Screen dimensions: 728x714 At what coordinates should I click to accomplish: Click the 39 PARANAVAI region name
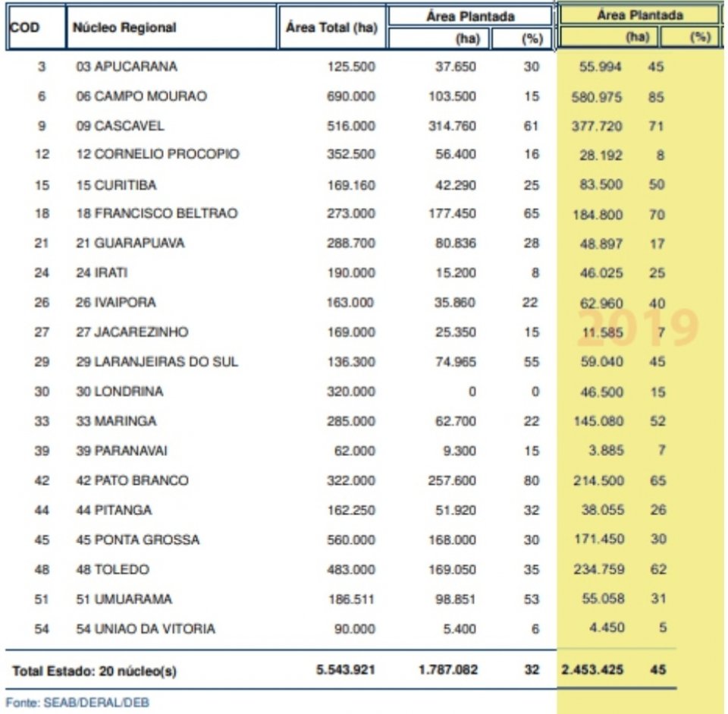tap(121, 451)
